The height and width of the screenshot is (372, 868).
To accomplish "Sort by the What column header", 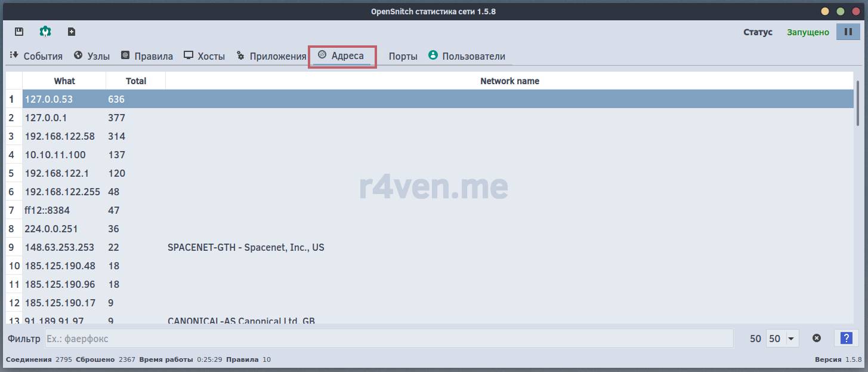I will (64, 81).
